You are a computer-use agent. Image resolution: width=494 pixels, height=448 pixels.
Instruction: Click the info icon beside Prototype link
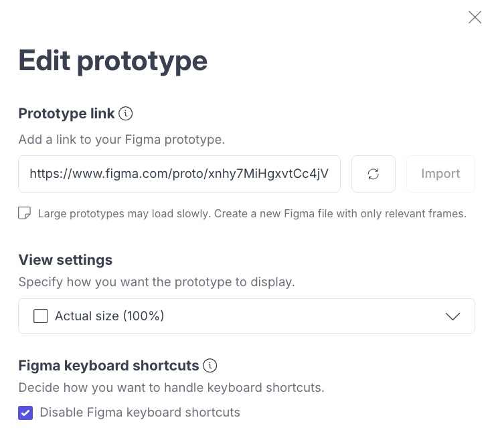point(125,114)
